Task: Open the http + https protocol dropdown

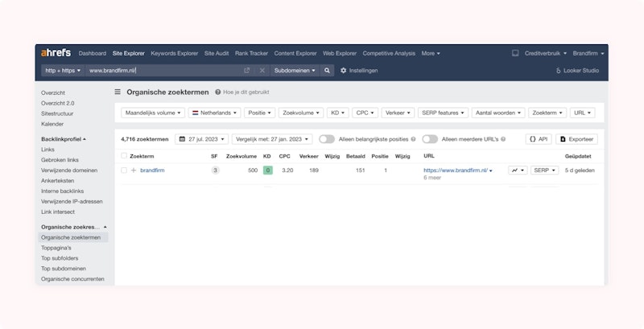Action: (63, 71)
